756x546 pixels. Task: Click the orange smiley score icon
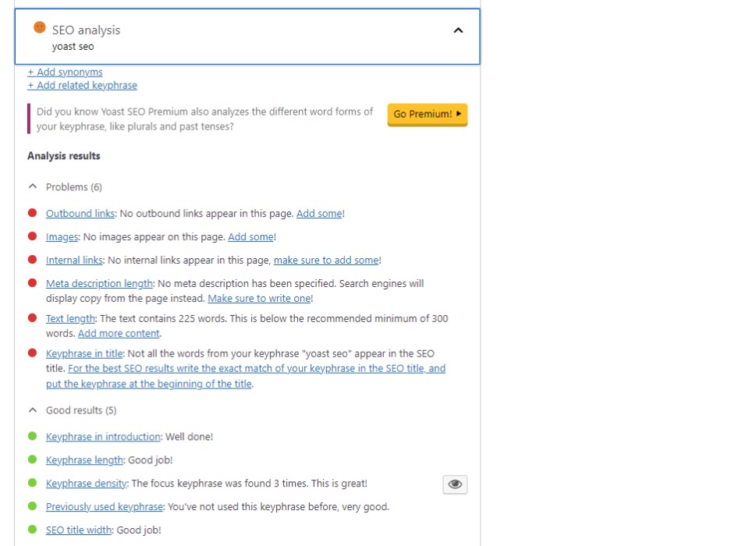(38, 27)
